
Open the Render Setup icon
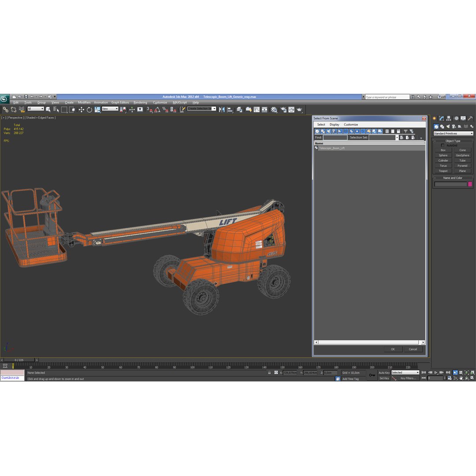(283, 110)
